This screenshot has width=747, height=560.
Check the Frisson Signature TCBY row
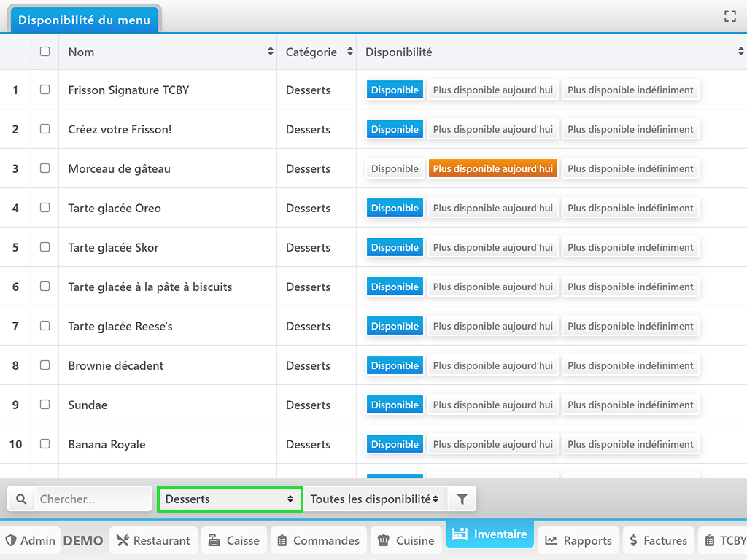(44, 90)
